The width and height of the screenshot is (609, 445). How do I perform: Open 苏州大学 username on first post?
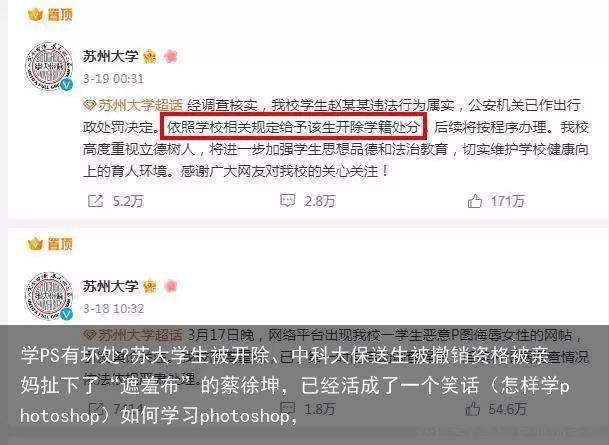click(111, 56)
